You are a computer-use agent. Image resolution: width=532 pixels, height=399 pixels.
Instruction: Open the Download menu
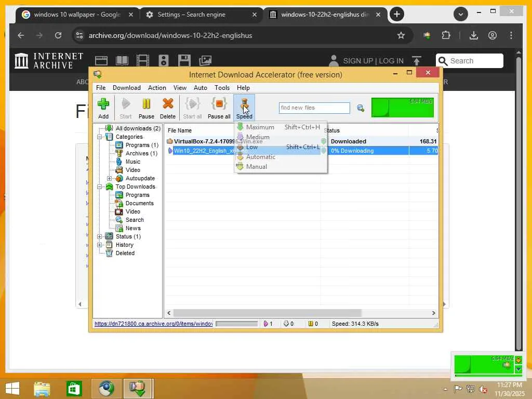127,87
